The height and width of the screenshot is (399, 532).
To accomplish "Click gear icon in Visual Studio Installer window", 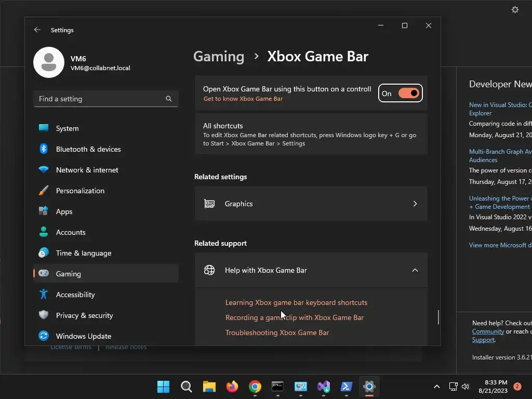I will point(515,9).
